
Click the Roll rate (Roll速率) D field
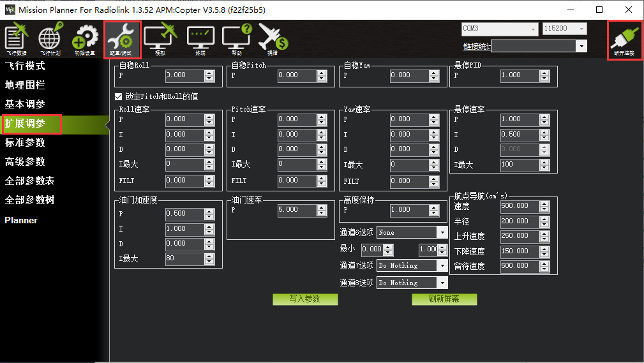pos(184,149)
